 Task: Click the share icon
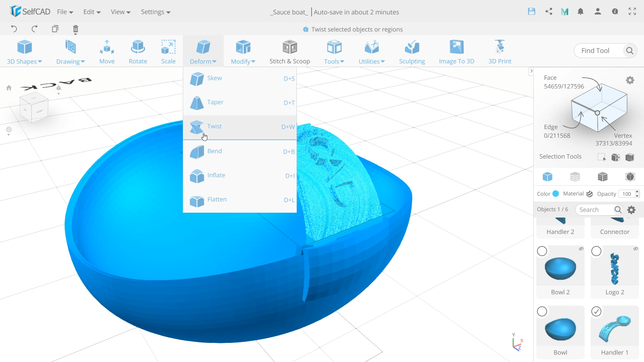pyautogui.click(x=549, y=11)
